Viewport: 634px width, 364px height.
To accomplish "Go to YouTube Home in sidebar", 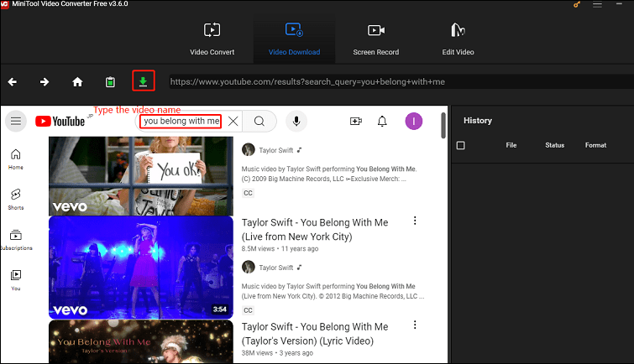I will click(16, 159).
